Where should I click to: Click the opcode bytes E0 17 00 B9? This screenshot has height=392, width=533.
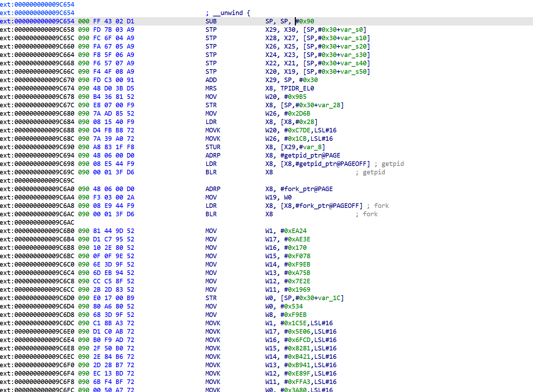pyautogui.click(x=114, y=298)
